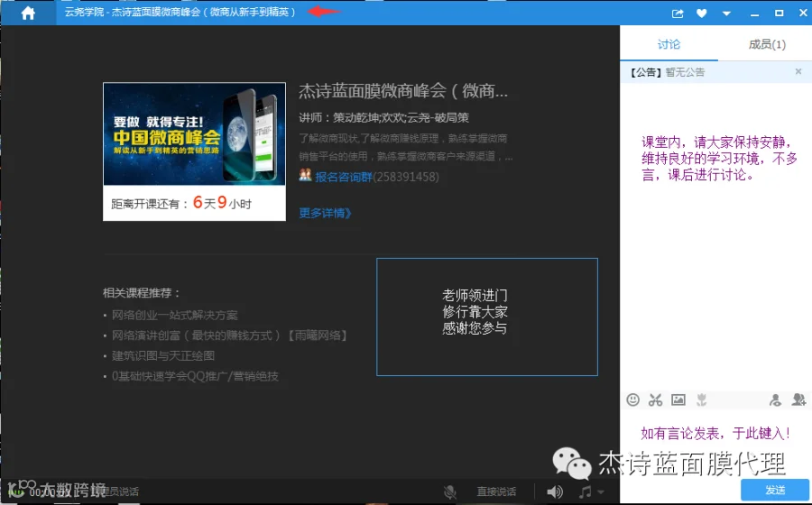The image size is (812, 505).
Task: Share the classroom via share icon
Action: point(678,14)
